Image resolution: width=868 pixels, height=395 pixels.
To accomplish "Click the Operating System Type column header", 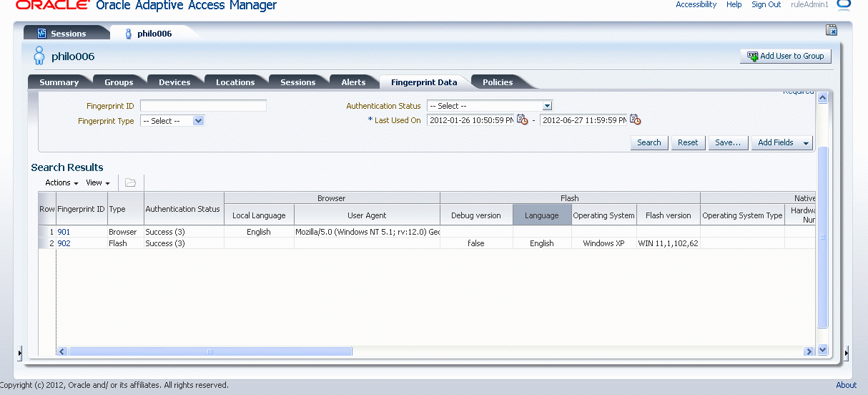I will coord(742,215).
